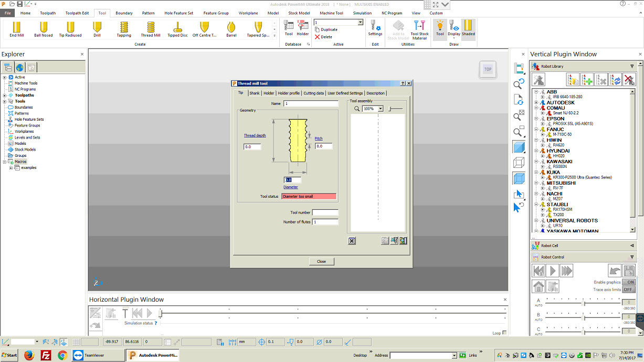Viewport: 644px width, 362px height.
Task: Open Tool Stock Material utility
Action: pos(419,30)
